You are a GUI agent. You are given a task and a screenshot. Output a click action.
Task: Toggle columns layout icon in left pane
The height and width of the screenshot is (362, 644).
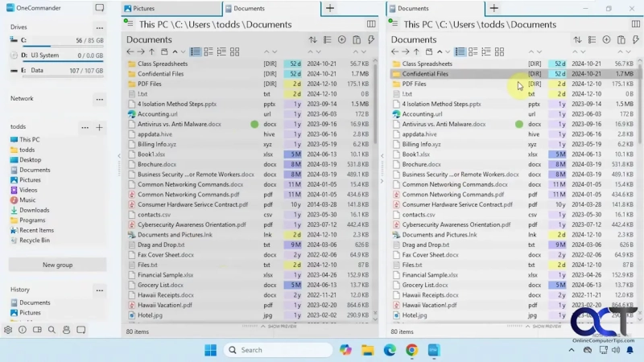tap(371, 24)
